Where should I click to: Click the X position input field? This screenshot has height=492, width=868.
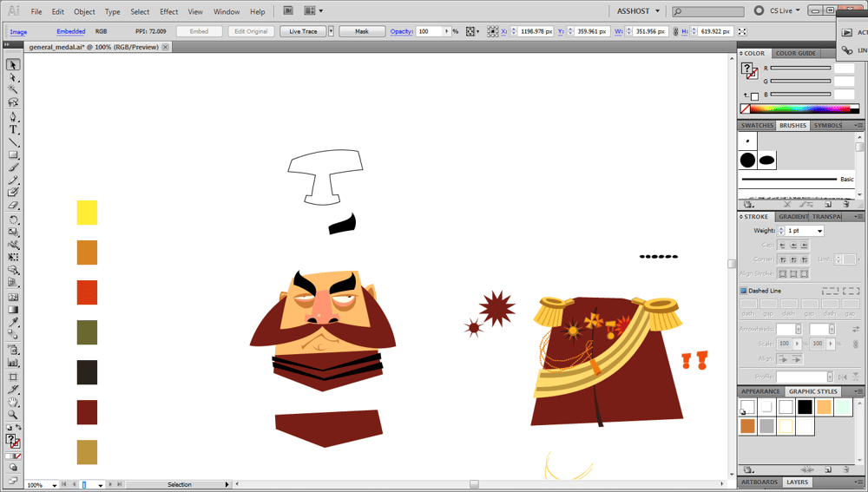point(536,31)
